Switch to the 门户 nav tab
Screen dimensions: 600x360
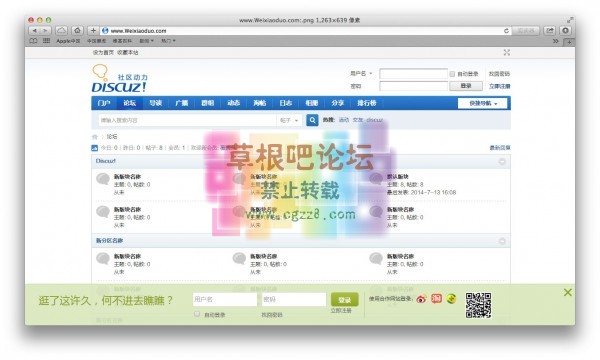104,103
